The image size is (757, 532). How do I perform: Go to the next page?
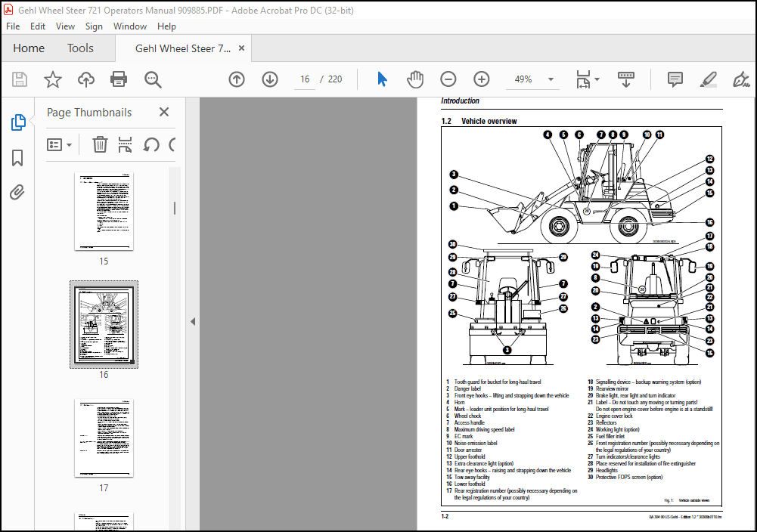pyautogui.click(x=269, y=79)
